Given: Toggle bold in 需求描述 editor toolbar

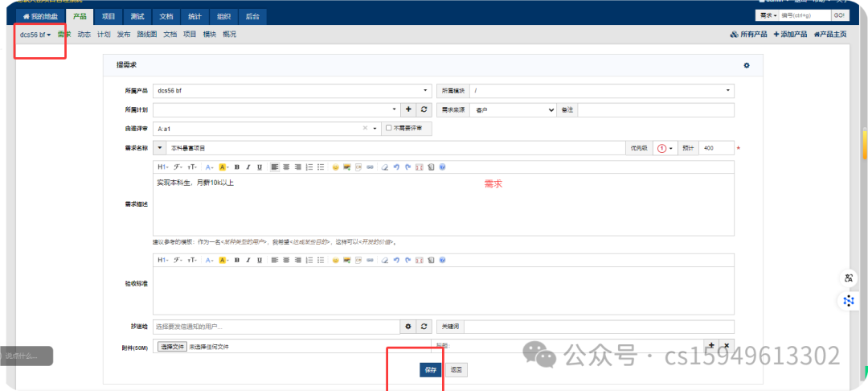Looking at the screenshot, I should (237, 167).
